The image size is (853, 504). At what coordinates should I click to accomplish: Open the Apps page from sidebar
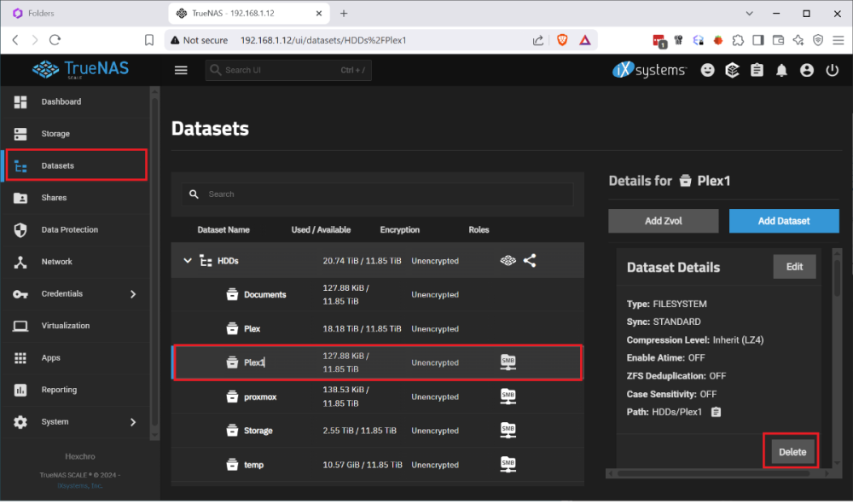[51, 358]
